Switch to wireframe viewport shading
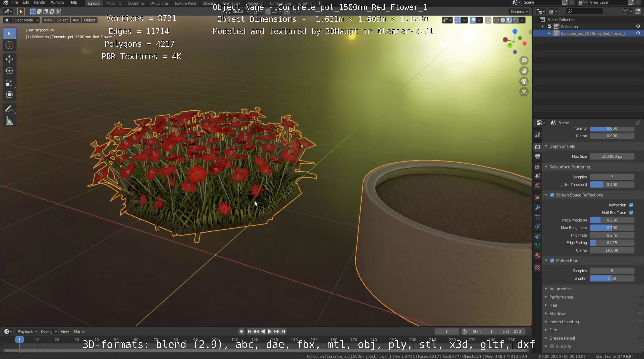Viewport: 644px width, 359px height. click(497, 20)
